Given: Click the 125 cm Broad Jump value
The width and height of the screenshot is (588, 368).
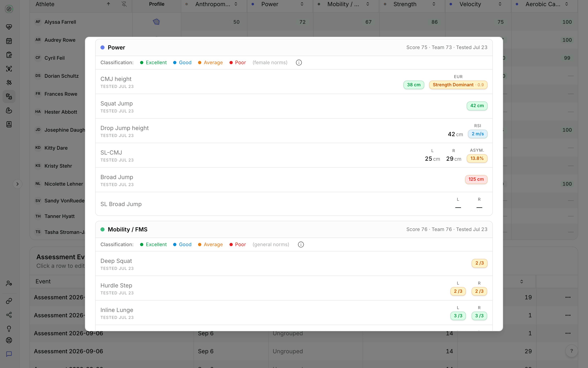Looking at the screenshot, I should click(x=476, y=179).
